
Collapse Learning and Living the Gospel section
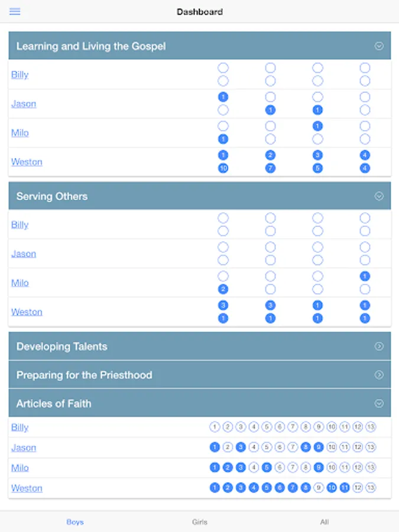[379, 46]
